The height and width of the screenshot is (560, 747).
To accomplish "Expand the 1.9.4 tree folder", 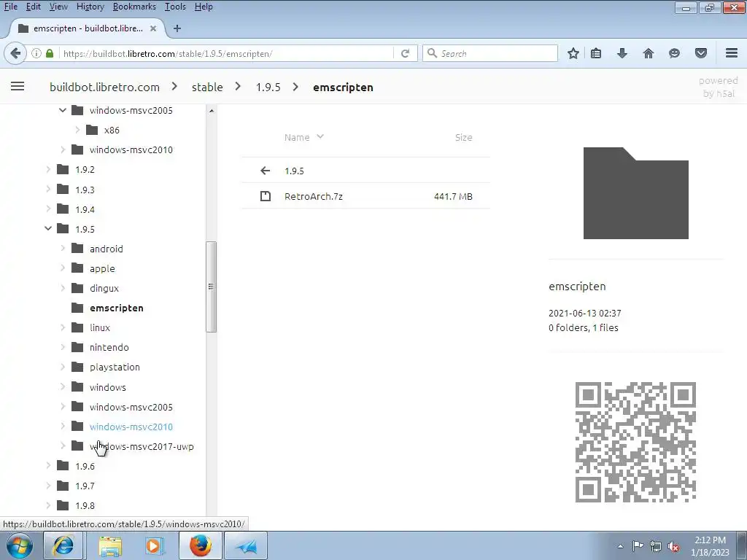I will pos(48,209).
